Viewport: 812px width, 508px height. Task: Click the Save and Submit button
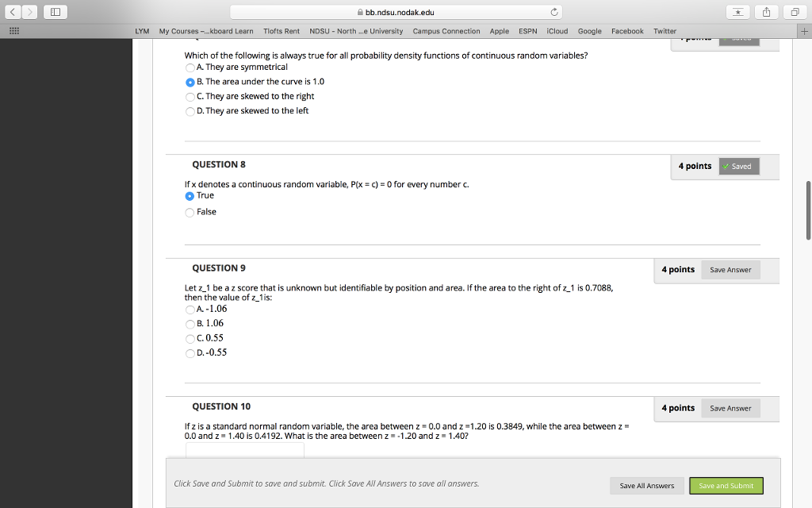pyautogui.click(x=726, y=486)
